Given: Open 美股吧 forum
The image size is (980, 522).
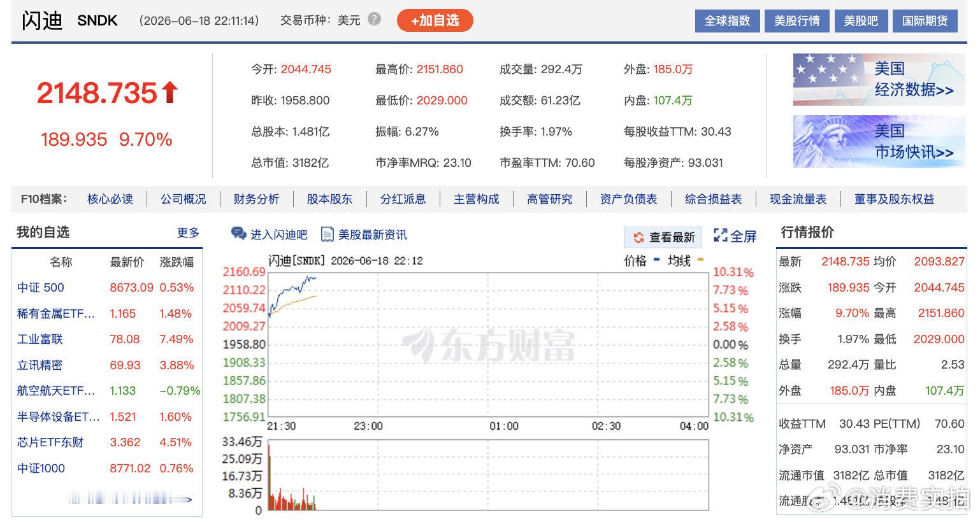Looking at the screenshot, I should 861,21.
